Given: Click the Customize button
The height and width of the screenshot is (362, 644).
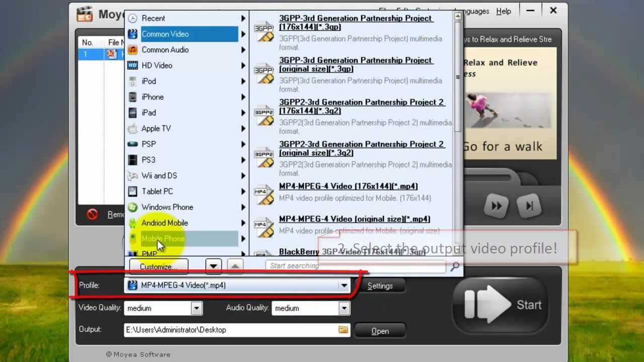Looking at the screenshot, I should 158,266.
